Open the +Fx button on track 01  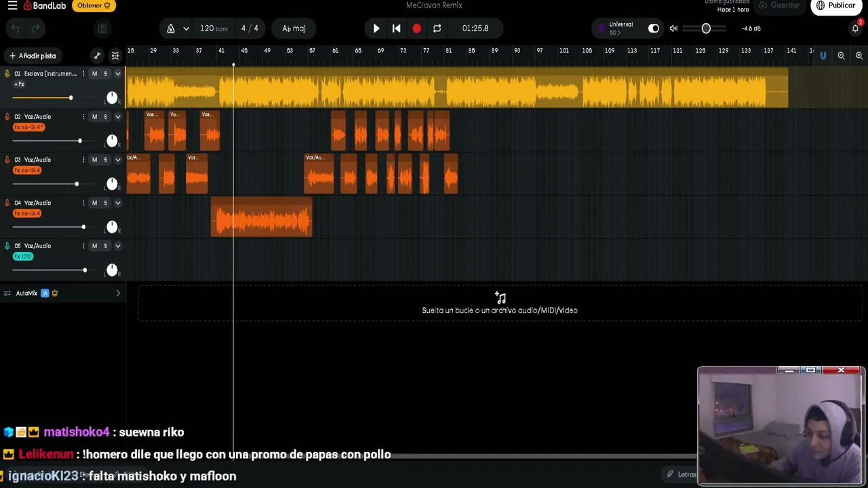(x=19, y=84)
